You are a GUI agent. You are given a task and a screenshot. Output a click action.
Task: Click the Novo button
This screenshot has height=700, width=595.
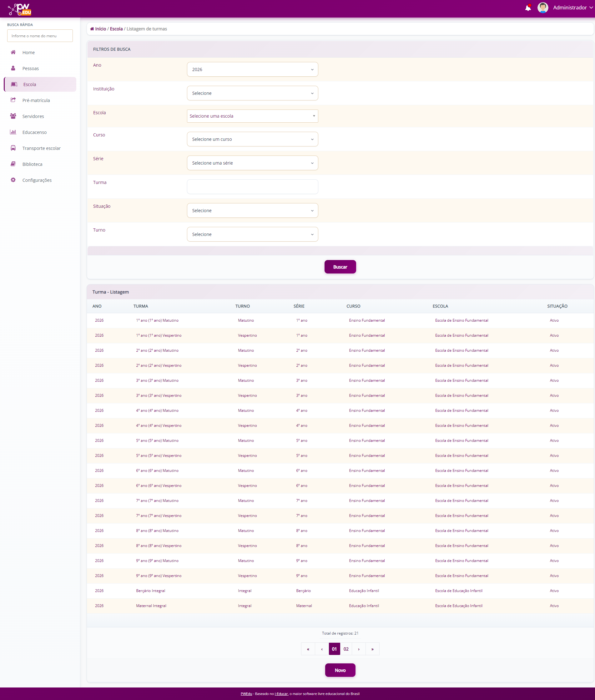(340, 670)
